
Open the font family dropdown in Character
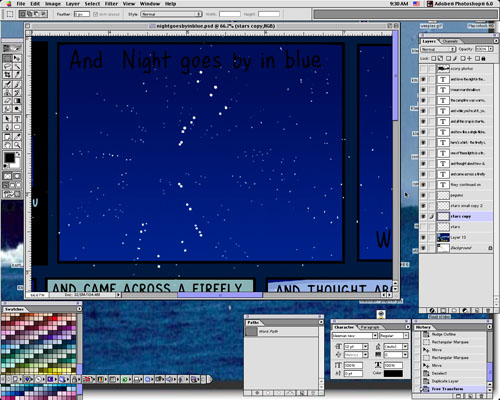(x=375, y=336)
